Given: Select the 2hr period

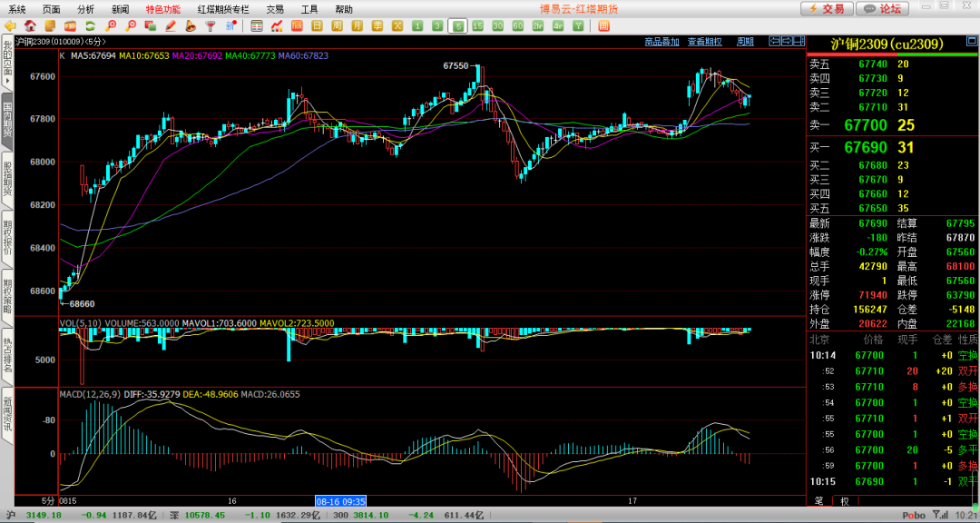Looking at the screenshot, I should pyautogui.click(x=537, y=26).
